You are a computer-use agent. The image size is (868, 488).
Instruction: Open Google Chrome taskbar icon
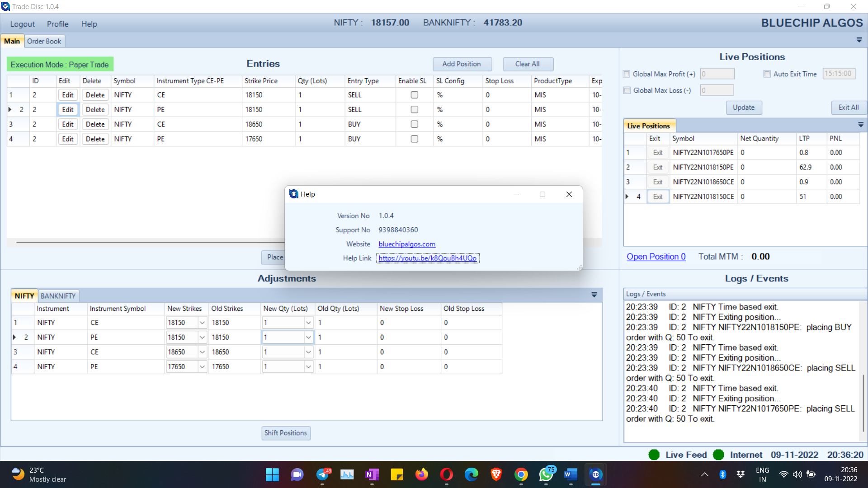(x=521, y=474)
